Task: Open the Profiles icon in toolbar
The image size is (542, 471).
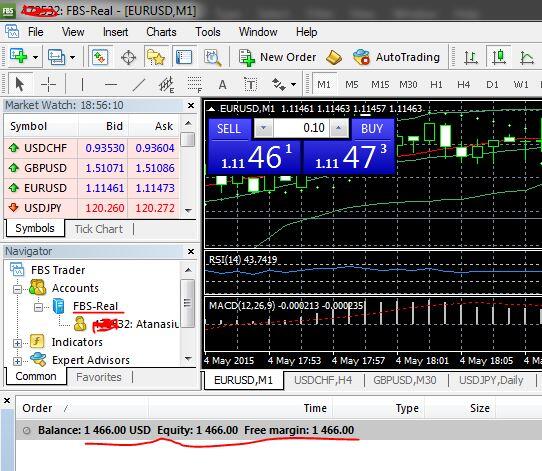Action: [56, 57]
